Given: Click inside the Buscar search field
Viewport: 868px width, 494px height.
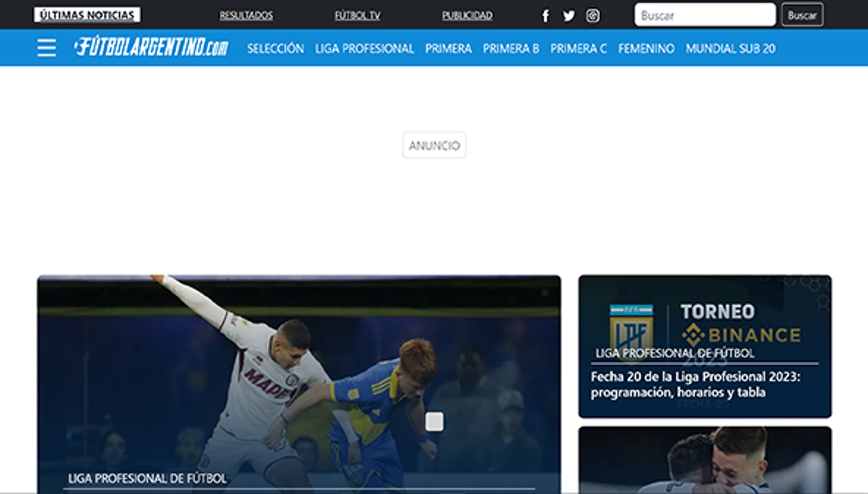Looking at the screenshot, I should coord(706,14).
